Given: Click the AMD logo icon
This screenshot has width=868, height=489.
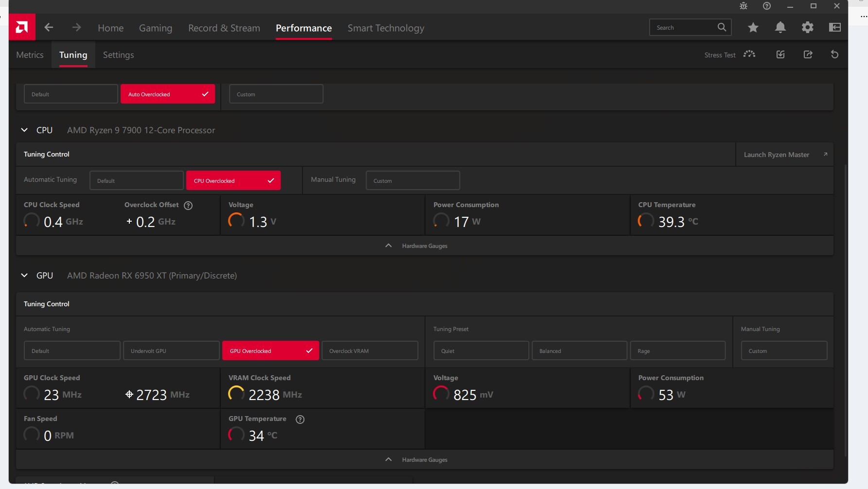Looking at the screenshot, I should [x=22, y=27].
